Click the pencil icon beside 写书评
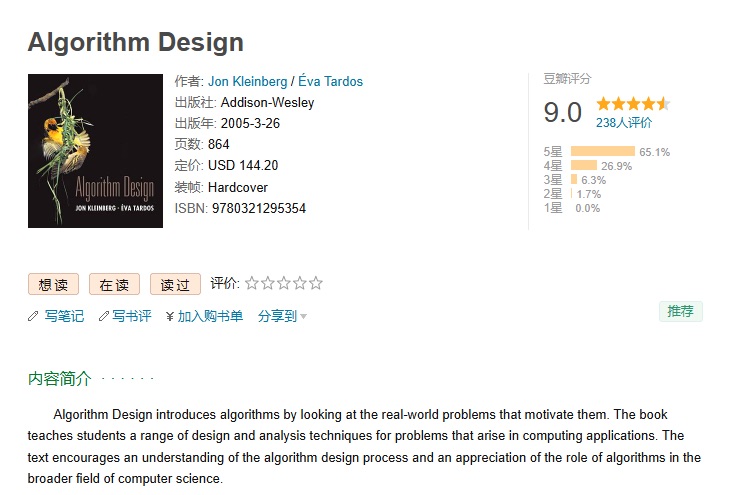 click(x=104, y=316)
